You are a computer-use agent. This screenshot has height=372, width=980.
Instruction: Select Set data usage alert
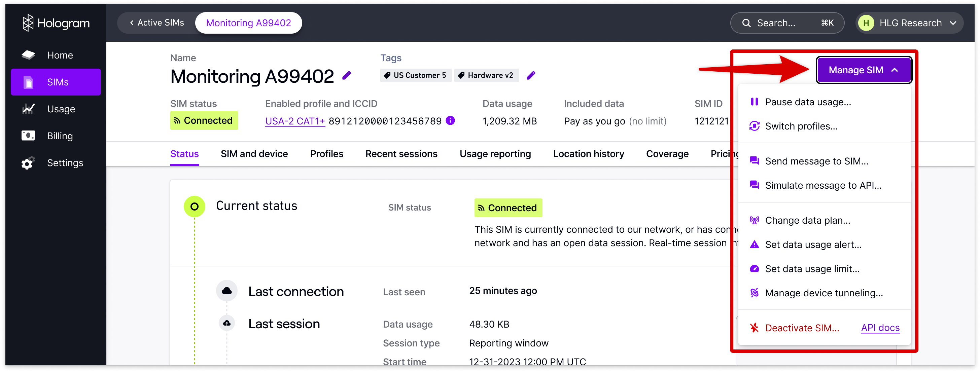(x=824, y=245)
